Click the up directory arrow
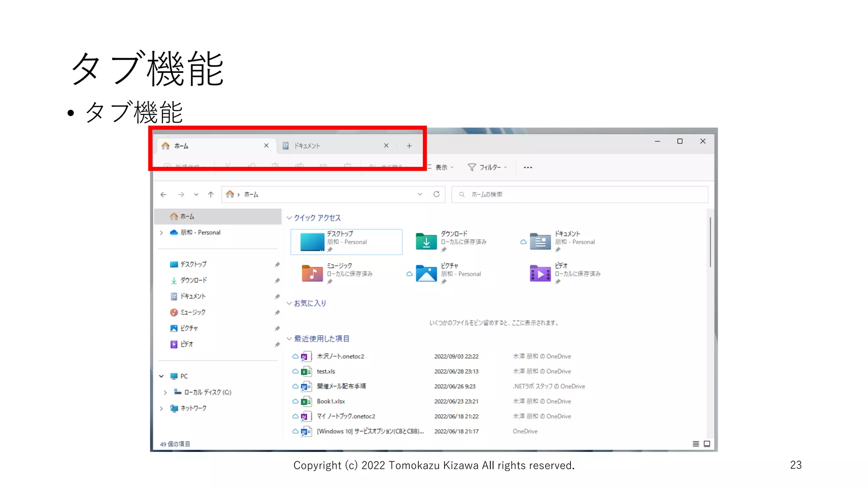The image size is (868, 488). [x=211, y=194]
